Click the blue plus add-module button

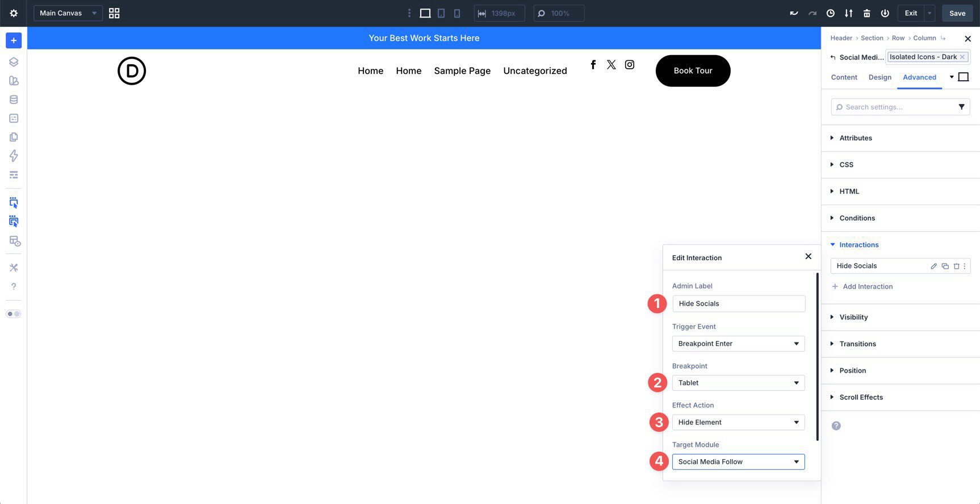coord(14,40)
